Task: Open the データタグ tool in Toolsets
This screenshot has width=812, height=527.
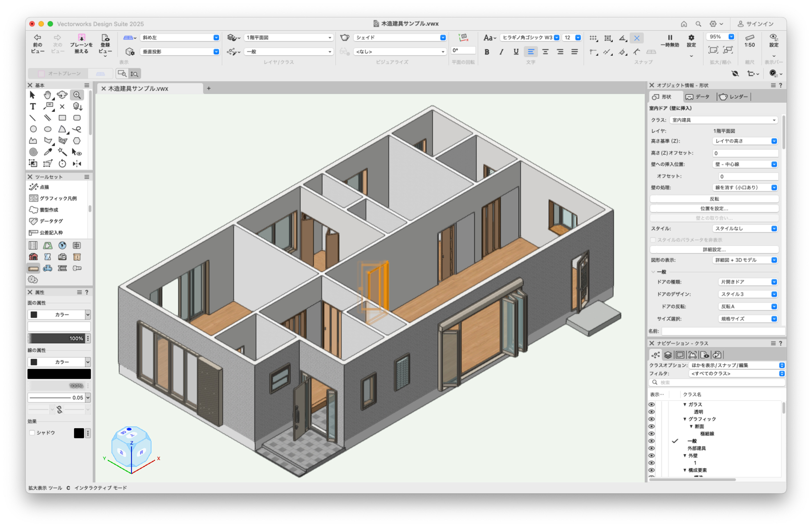Action: click(46, 221)
